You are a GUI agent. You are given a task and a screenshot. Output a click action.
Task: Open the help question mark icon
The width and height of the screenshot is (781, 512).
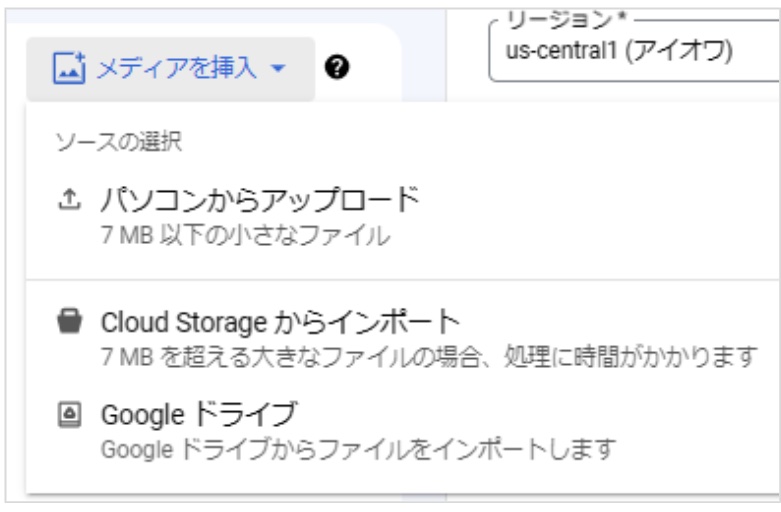coord(338,68)
